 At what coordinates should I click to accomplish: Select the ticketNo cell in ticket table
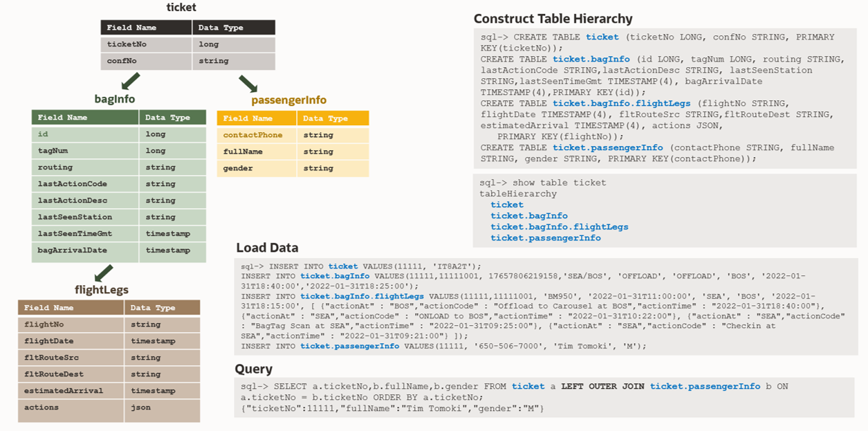(x=127, y=44)
